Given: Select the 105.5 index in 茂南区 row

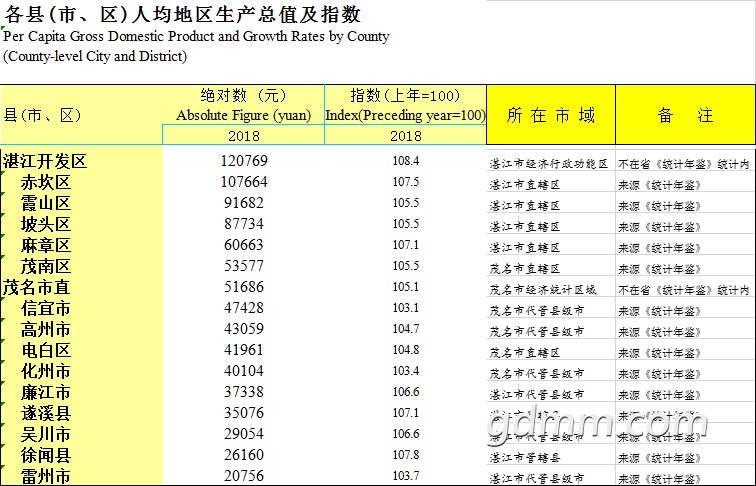Looking at the screenshot, I should tap(406, 266).
